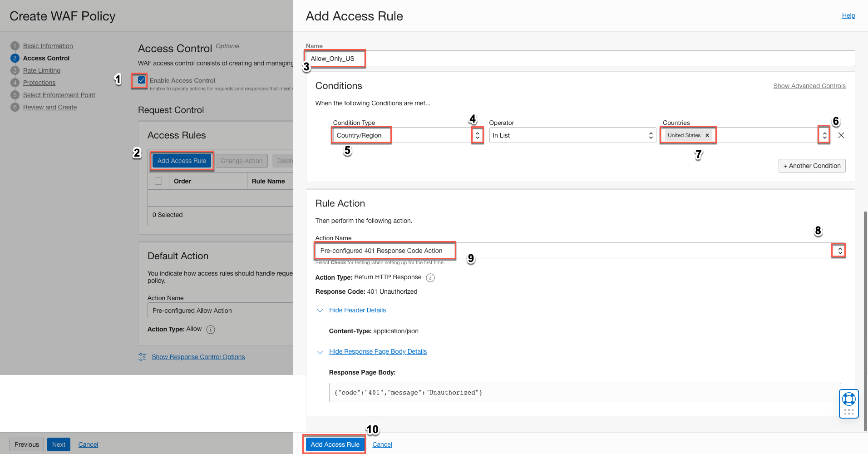Collapse Hide Response Page Body Details chevron
Image resolution: width=868 pixels, height=454 pixels.
pos(320,352)
